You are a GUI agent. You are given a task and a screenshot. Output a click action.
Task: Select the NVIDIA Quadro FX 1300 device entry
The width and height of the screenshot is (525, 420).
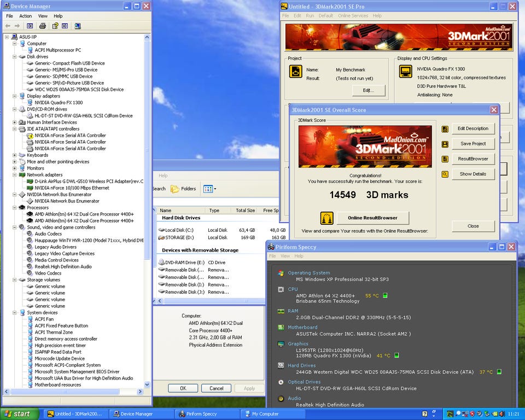pos(59,103)
